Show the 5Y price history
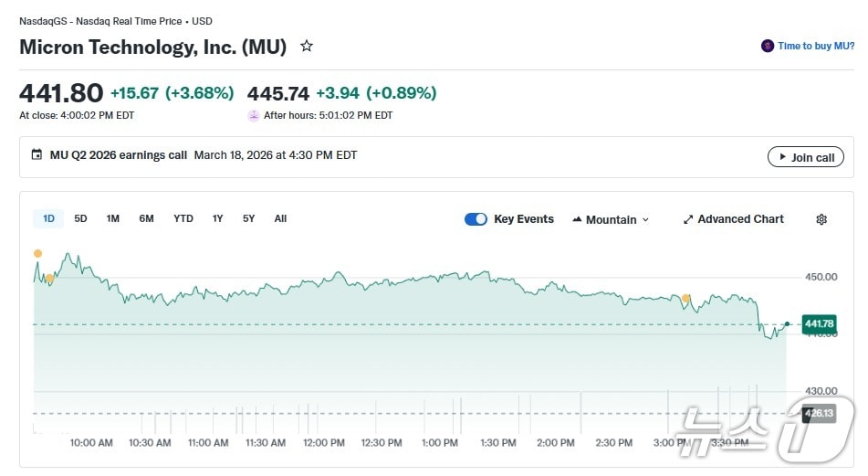 [x=249, y=218]
